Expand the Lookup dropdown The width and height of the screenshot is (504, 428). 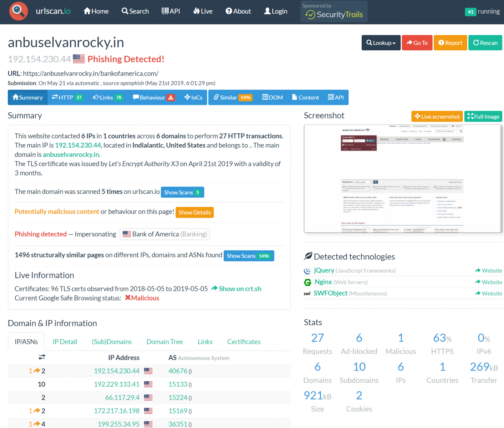coord(381,43)
